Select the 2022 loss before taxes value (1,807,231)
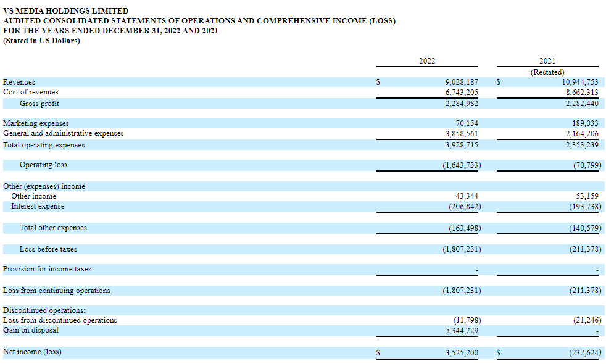This screenshot has width=606, height=364. click(x=462, y=249)
